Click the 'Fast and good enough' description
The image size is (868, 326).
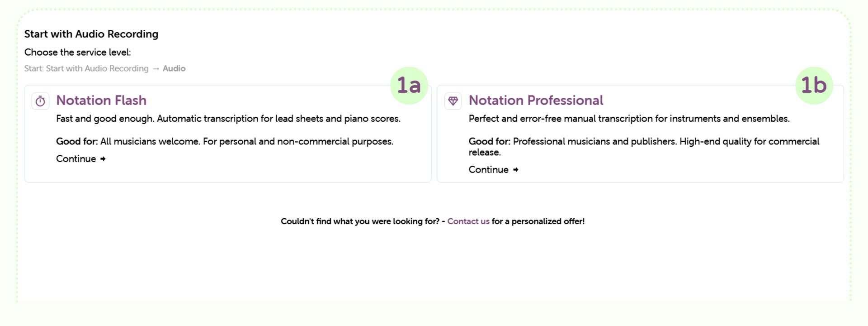228,119
